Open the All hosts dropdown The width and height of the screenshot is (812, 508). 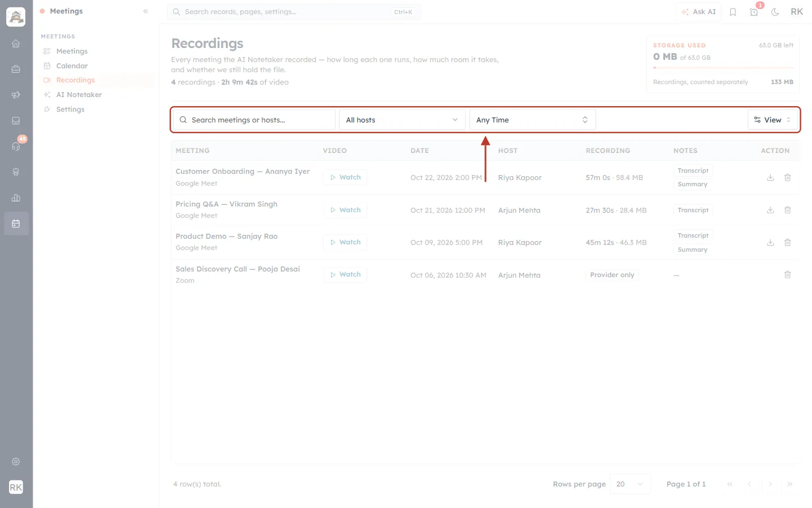point(402,120)
